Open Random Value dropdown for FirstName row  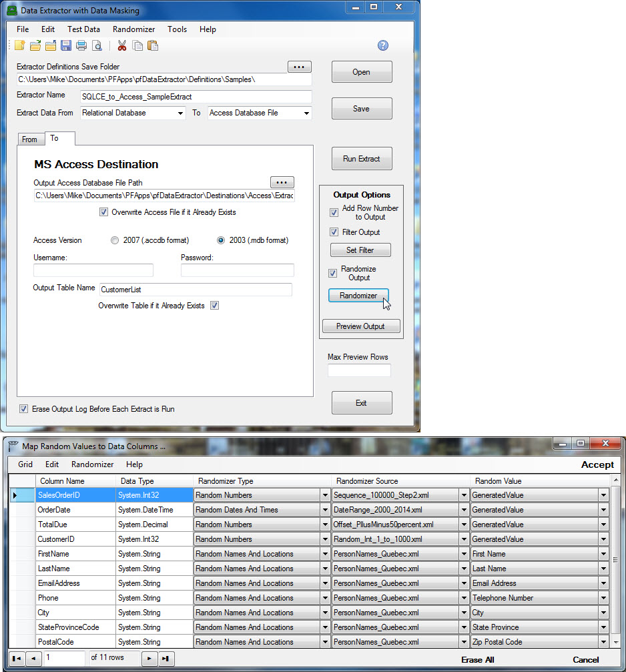pos(603,554)
